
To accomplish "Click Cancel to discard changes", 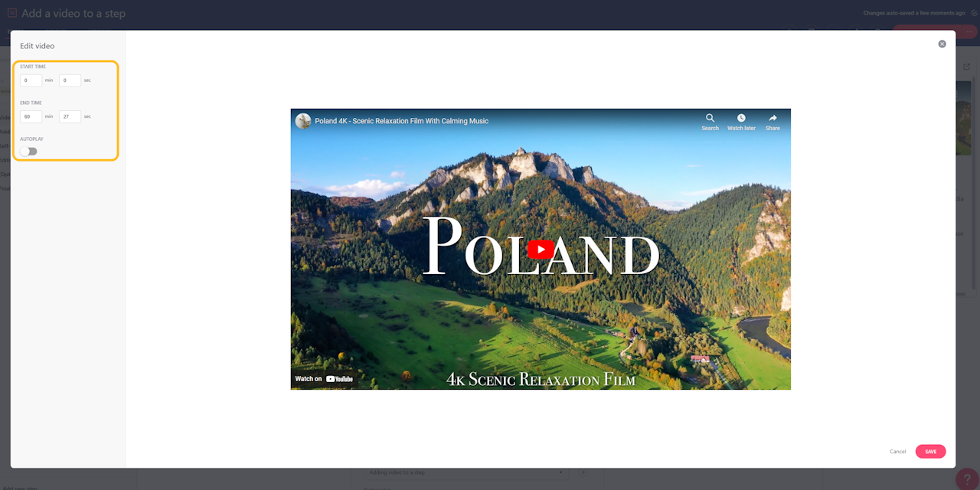I will (897, 451).
